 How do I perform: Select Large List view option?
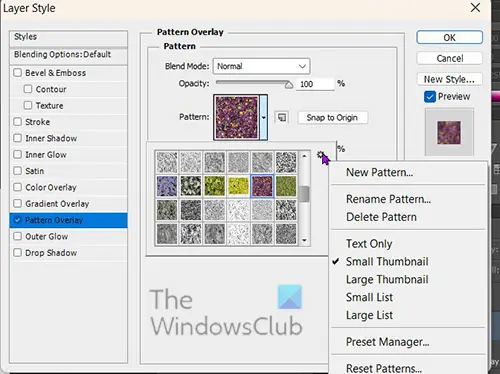pos(369,315)
